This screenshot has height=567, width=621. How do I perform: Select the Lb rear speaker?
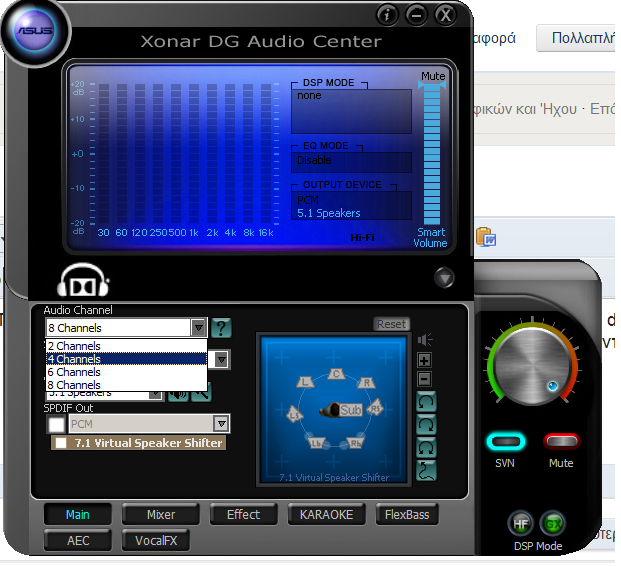click(316, 443)
